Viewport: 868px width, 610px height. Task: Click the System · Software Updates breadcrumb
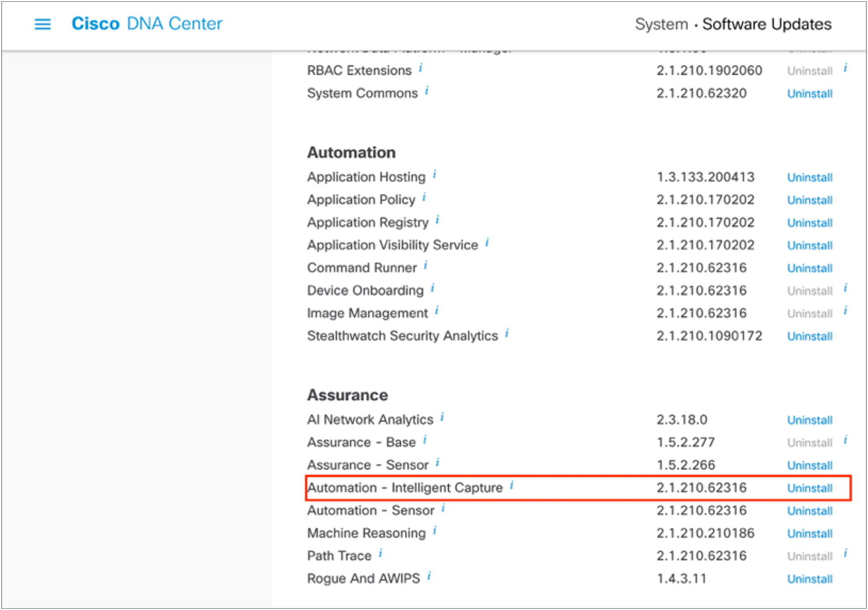click(x=733, y=24)
